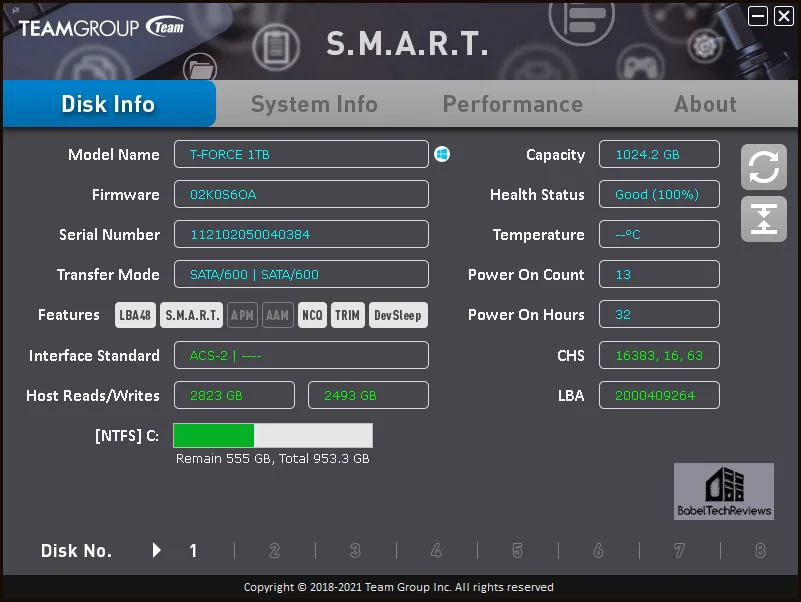
Task: Click the Interface Standard field ACS-2
Action: pos(301,355)
